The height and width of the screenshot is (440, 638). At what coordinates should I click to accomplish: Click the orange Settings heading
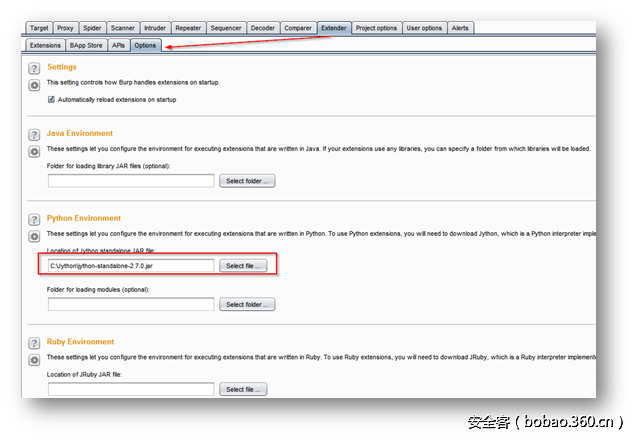[62, 67]
